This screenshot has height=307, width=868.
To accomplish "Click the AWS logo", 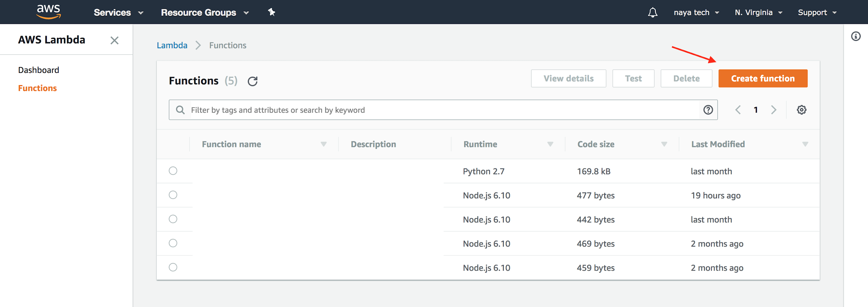I will [x=49, y=12].
